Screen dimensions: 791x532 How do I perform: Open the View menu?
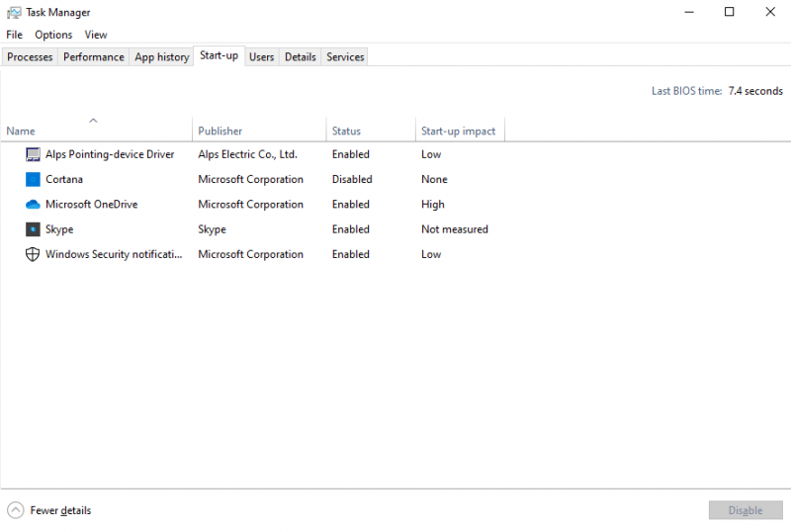(96, 35)
